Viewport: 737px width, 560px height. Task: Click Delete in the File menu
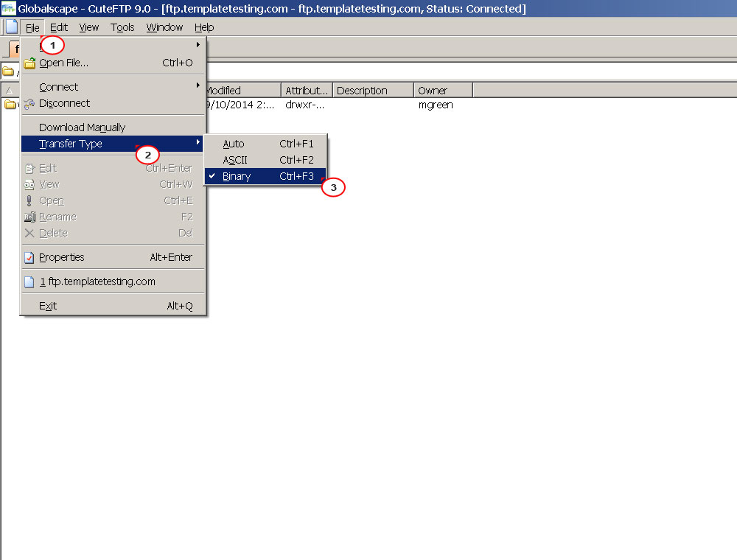113,233
